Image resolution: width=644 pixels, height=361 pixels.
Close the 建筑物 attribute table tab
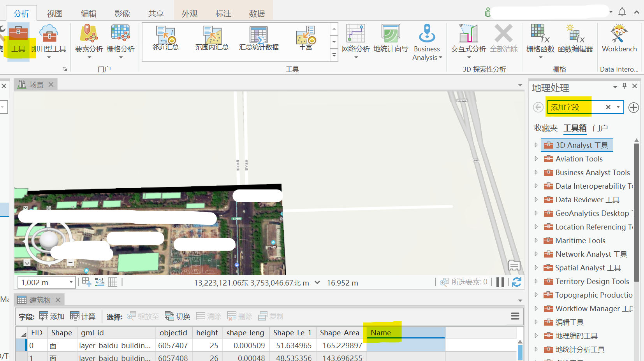(58, 300)
